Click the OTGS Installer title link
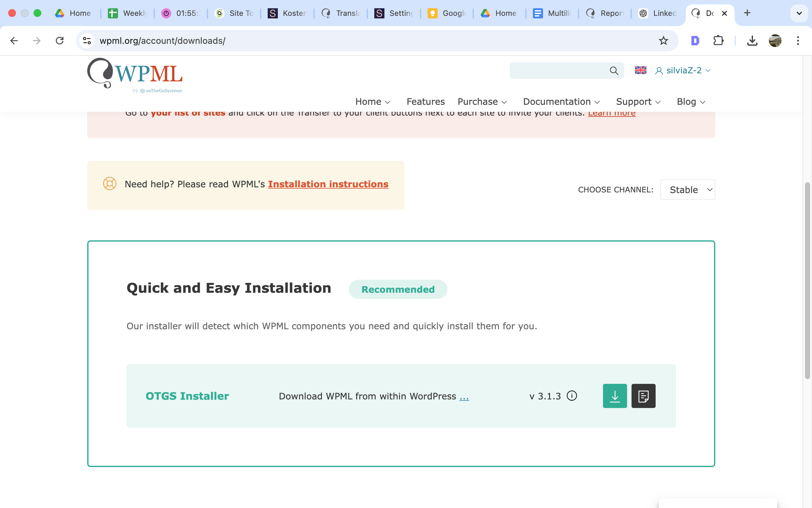The image size is (812, 508). tap(187, 396)
